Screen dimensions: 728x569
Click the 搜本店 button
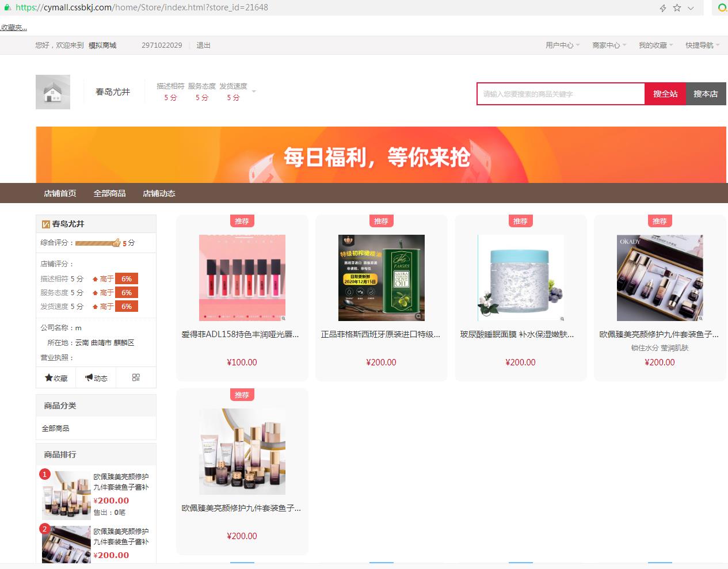(x=706, y=94)
